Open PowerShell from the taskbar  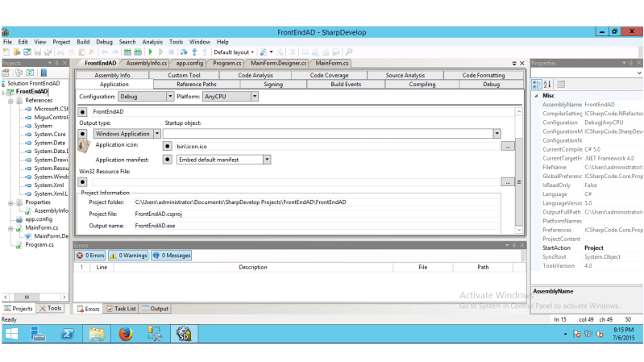tap(68, 334)
